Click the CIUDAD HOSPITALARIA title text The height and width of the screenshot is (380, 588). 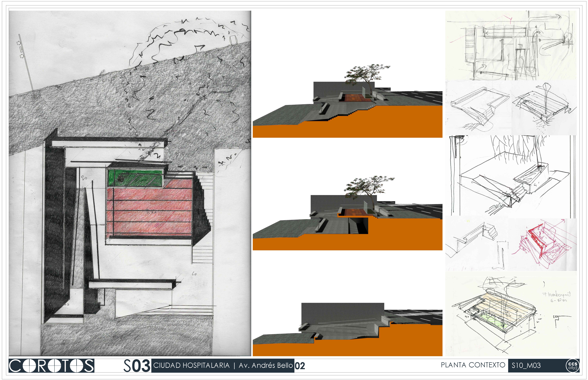pyautogui.click(x=191, y=365)
